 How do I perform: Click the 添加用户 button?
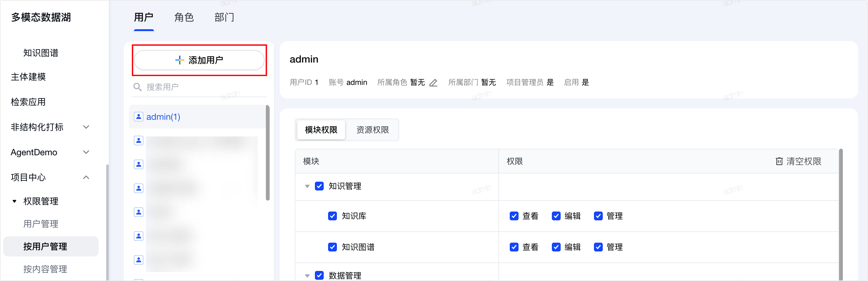[x=199, y=60]
